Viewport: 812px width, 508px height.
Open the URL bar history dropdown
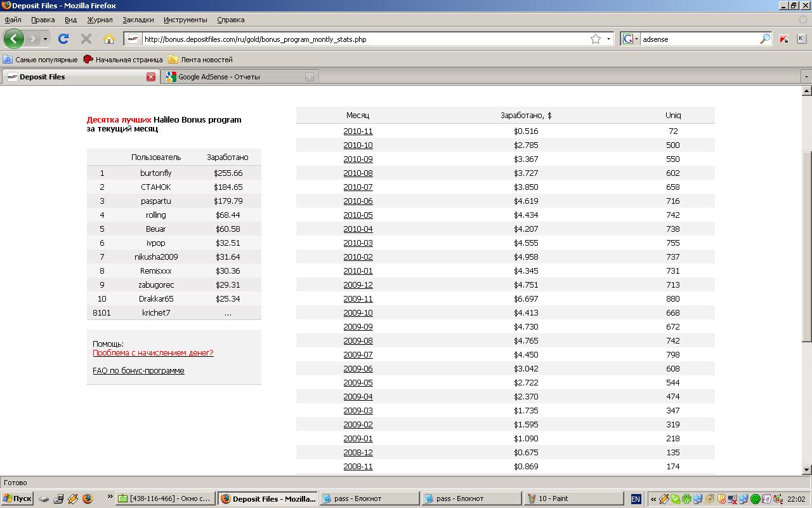608,39
